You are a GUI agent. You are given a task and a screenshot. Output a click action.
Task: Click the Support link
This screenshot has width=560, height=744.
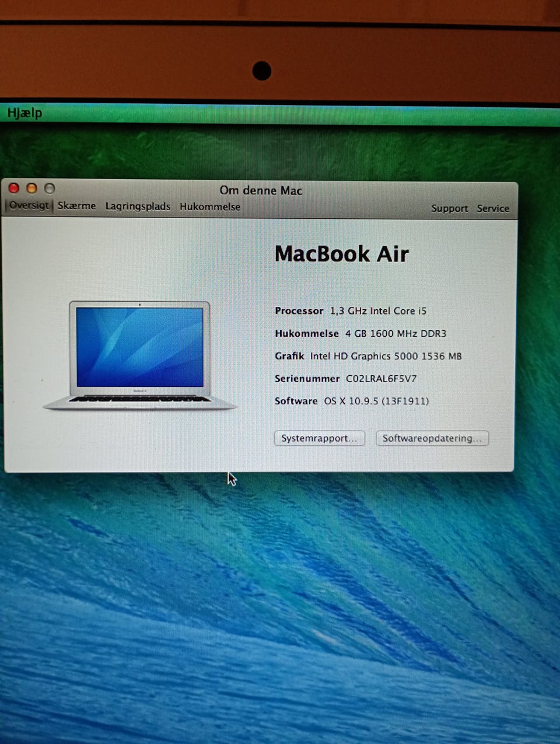pyautogui.click(x=449, y=208)
